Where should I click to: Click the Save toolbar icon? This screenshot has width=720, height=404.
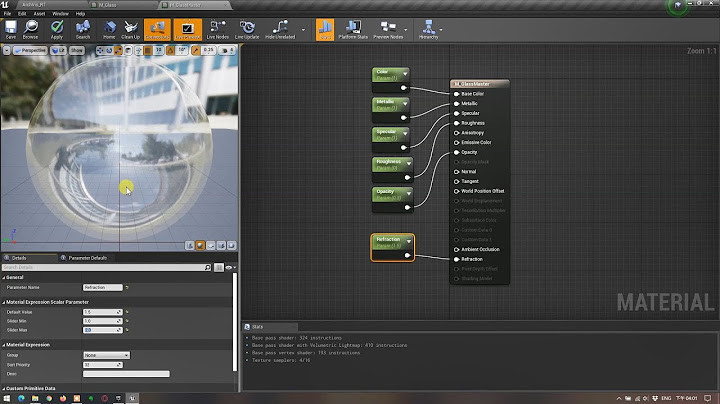click(x=11, y=30)
